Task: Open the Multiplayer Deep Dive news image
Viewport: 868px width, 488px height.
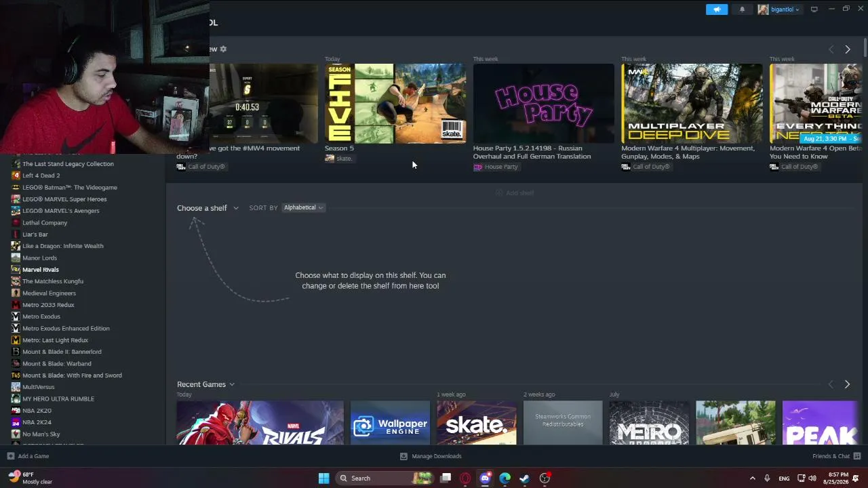Action: (x=692, y=103)
